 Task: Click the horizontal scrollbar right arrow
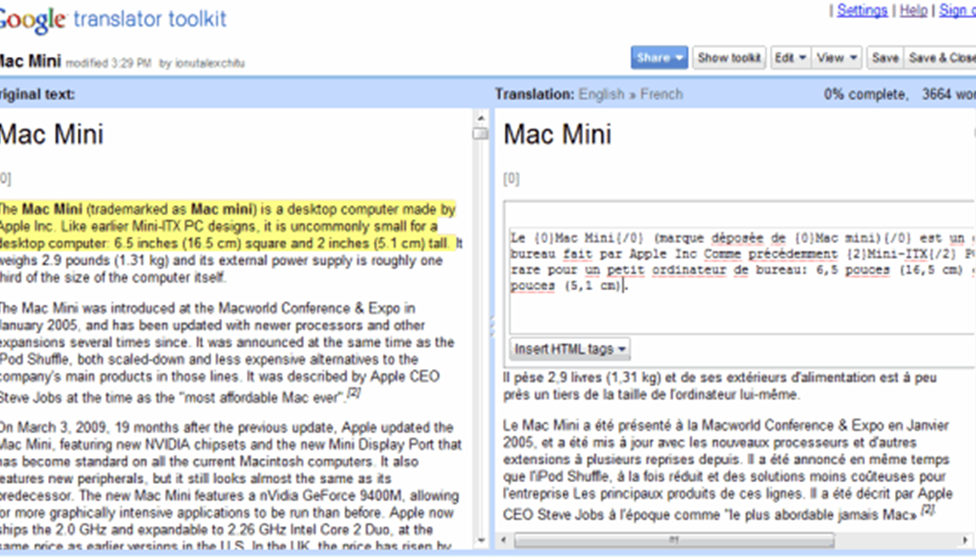tap(964, 540)
